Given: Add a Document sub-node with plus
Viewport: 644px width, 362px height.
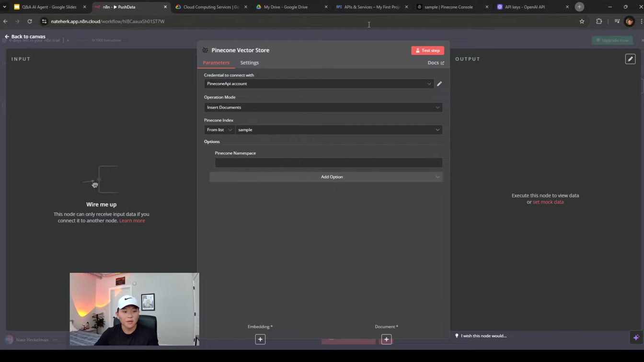Looking at the screenshot, I should tap(386, 339).
